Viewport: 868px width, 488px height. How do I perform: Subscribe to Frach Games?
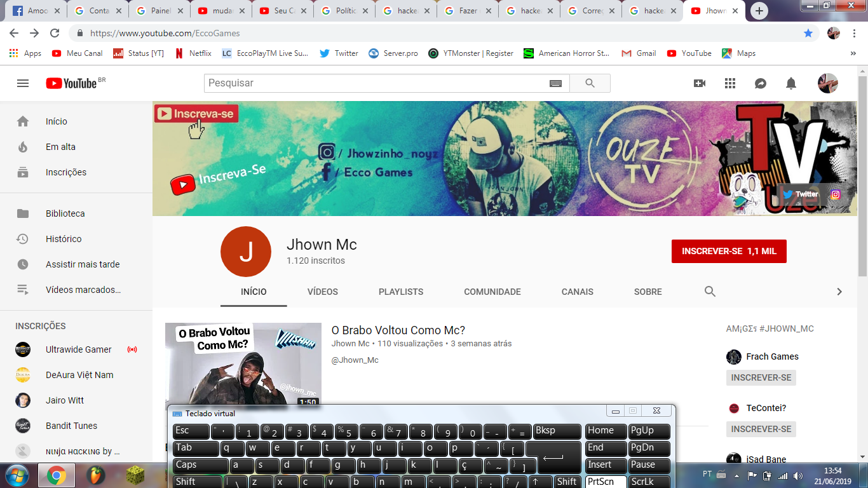pyautogui.click(x=761, y=377)
